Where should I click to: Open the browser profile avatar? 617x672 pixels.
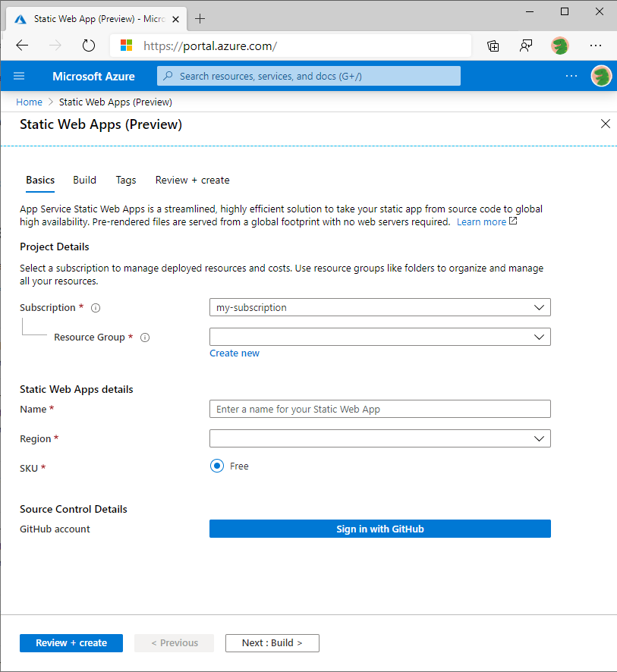point(559,46)
